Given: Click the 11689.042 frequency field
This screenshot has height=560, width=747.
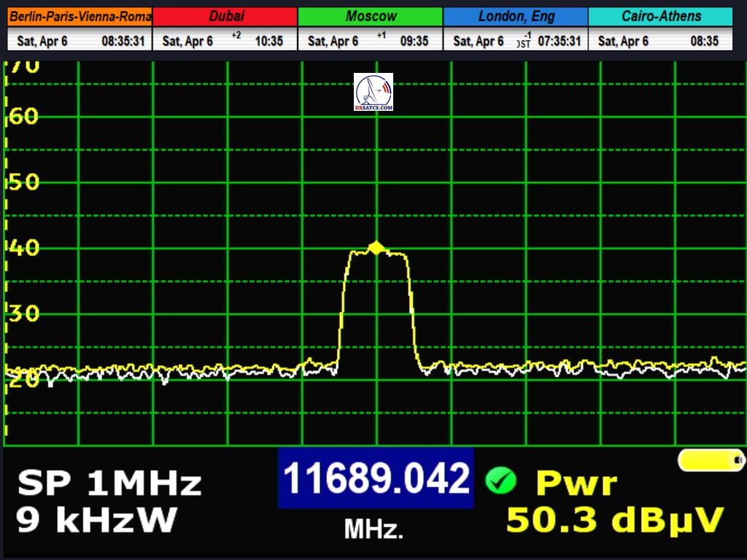Looking at the screenshot, I should pos(376,479).
